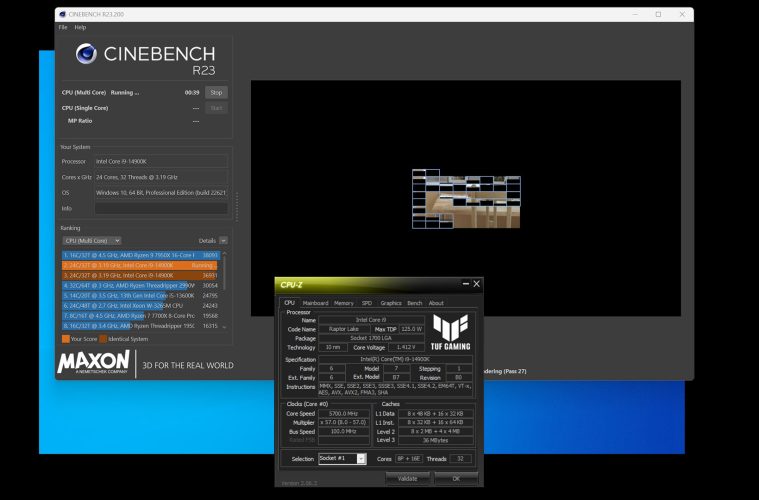Click the MAXON logo
The image size is (759, 500).
point(94,362)
